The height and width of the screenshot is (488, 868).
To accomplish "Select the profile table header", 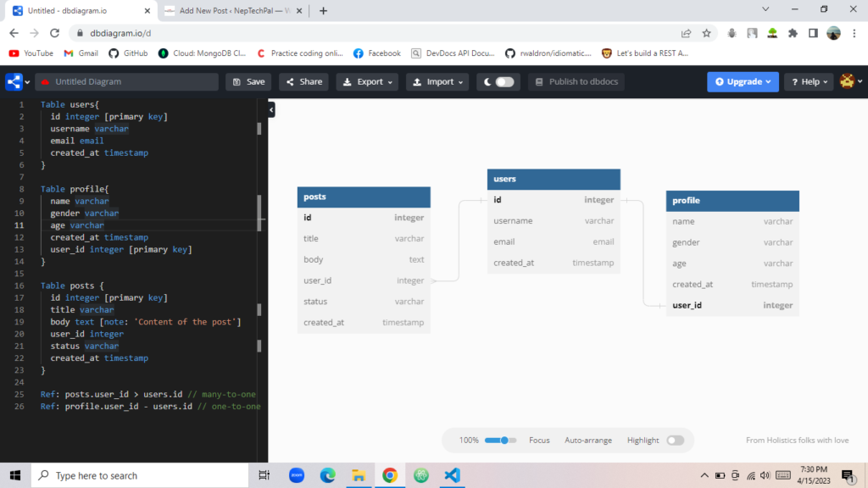I will [x=732, y=201].
